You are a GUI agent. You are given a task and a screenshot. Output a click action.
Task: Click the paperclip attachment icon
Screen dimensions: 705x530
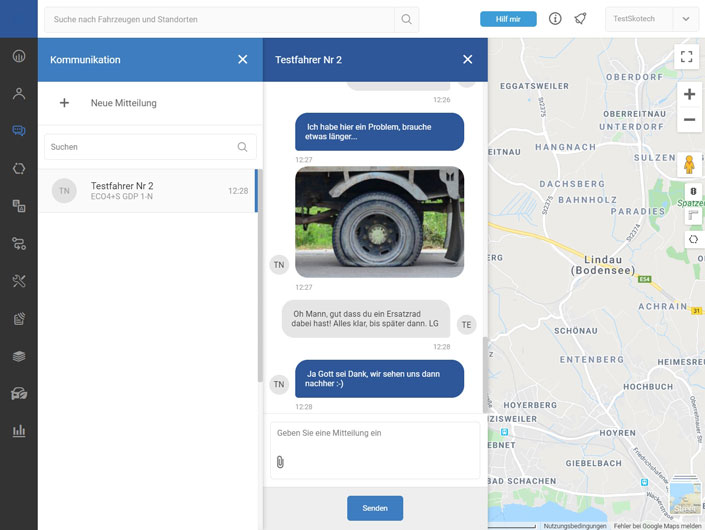(280, 462)
